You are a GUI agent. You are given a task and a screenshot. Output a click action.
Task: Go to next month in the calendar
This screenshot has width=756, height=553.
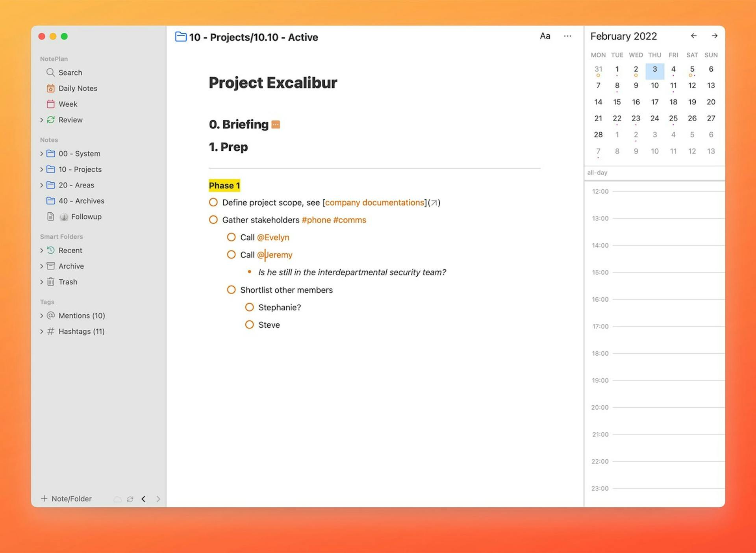[715, 35]
